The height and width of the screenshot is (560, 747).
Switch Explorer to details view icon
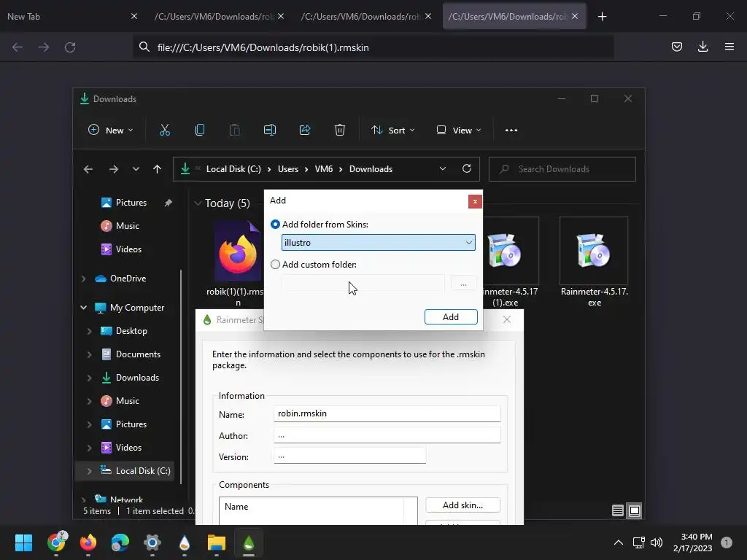(618, 510)
